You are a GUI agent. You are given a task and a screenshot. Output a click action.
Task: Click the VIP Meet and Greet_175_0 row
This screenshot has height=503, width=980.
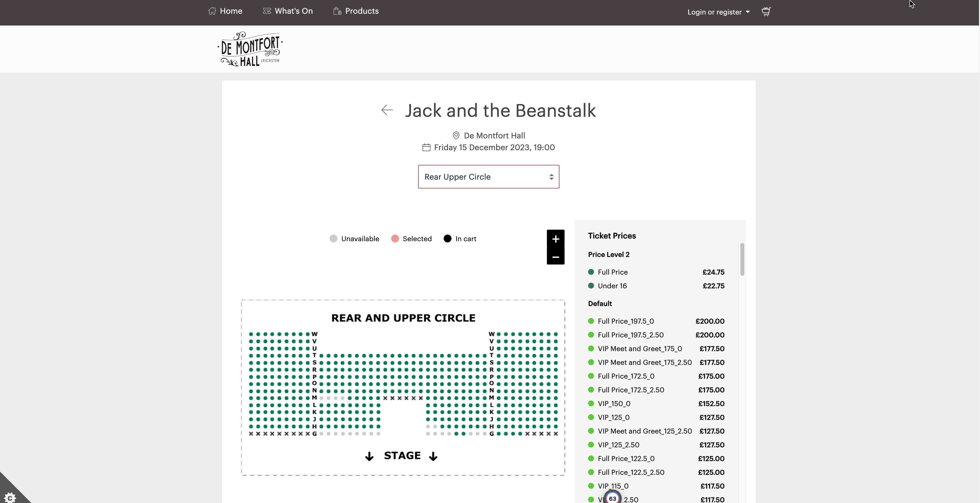(656, 348)
